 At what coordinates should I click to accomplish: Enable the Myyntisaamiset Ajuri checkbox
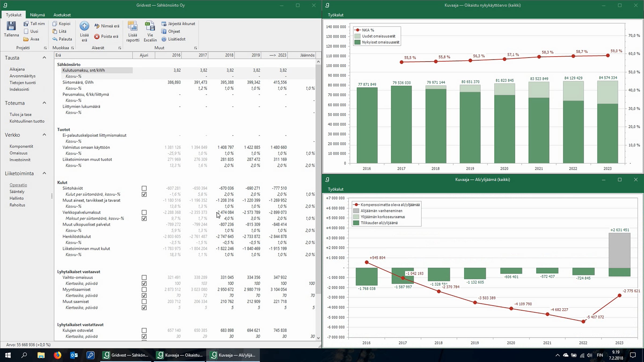(x=144, y=290)
